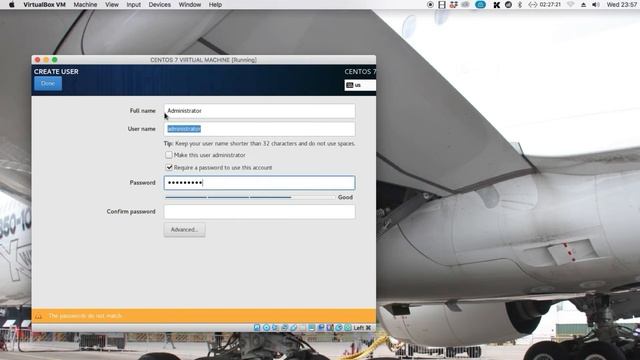Click the us keyboard layout indicator

click(360, 85)
